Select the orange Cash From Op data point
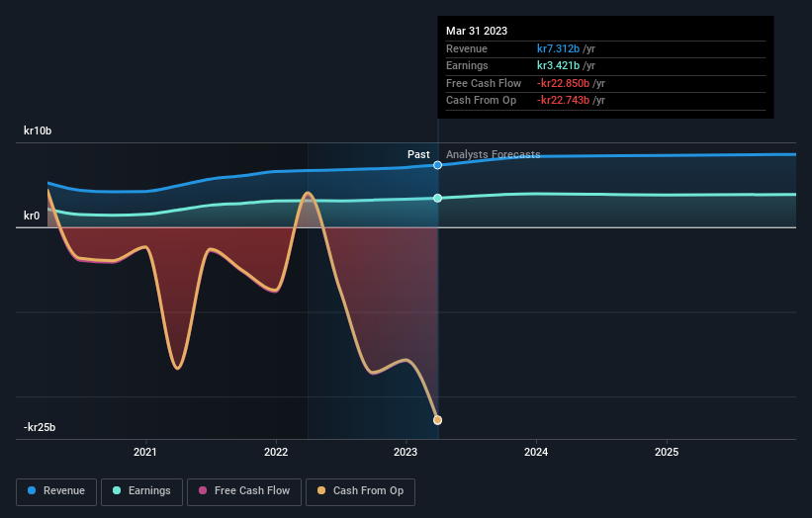This screenshot has width=812, height=518. tap(437, 420)
